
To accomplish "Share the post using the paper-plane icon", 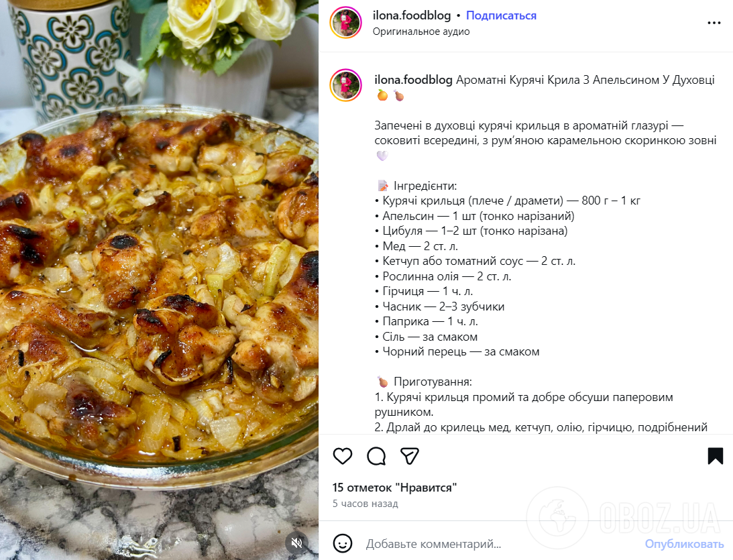I will [x=409, y=456].
